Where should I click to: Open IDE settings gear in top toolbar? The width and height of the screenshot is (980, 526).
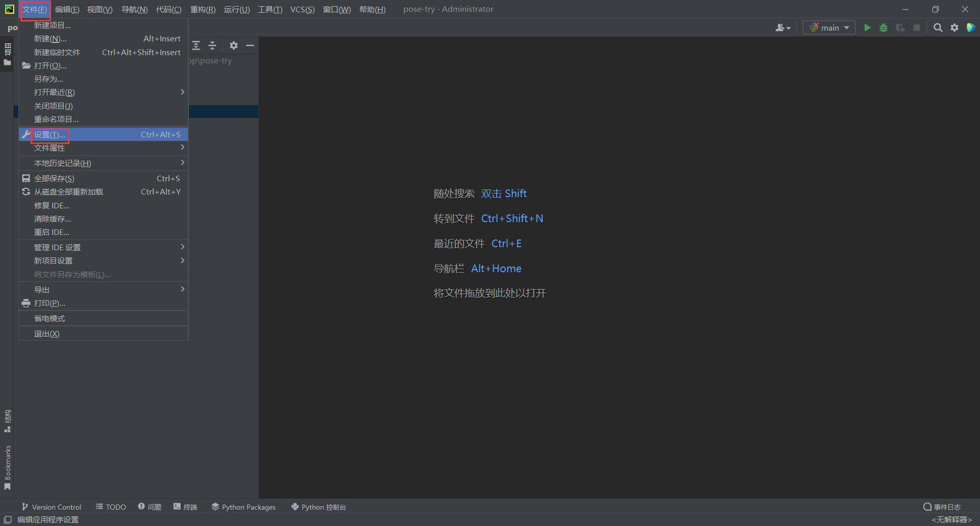pos(954,28)
